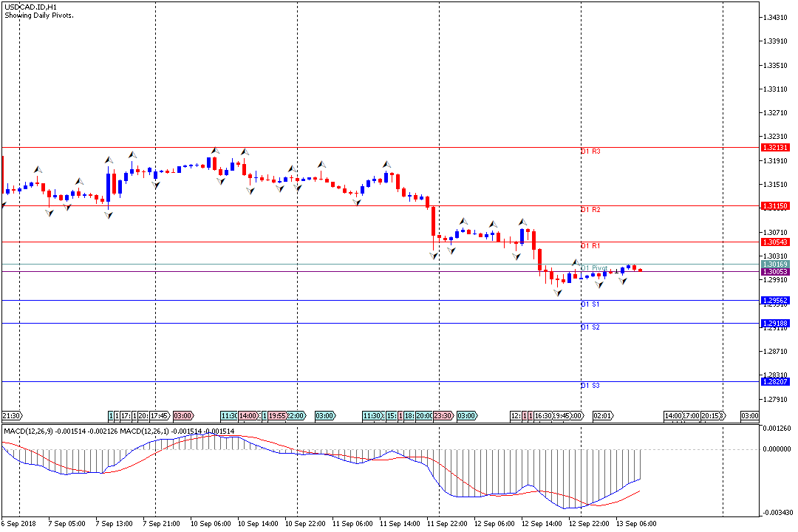Click the purple 1.30053 current price tag
The height and width of the screenshot is (532, 798).
[775, 272]
